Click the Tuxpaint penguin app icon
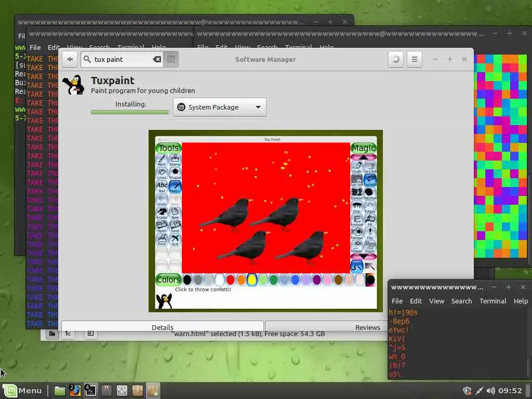This screenshot has width=532, height=399. tap(74, 85)
